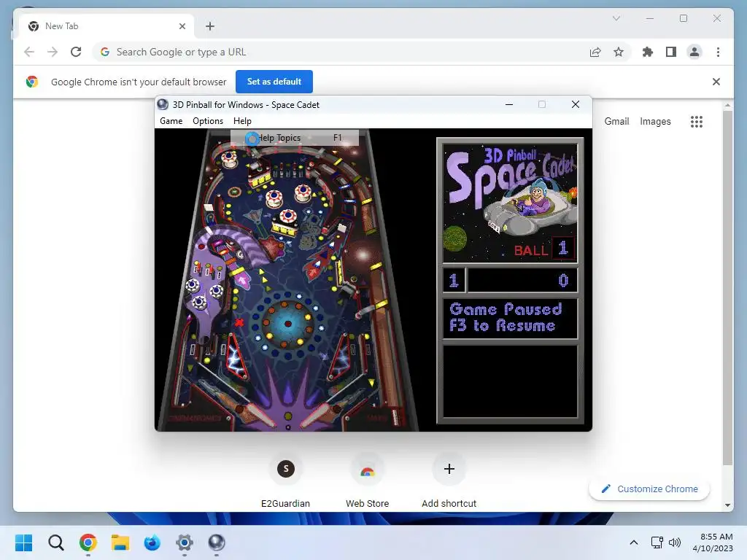Screen dimensions: 747x560
Task: Open Settings gear on the taskbar
Action: tap(185, 542)
